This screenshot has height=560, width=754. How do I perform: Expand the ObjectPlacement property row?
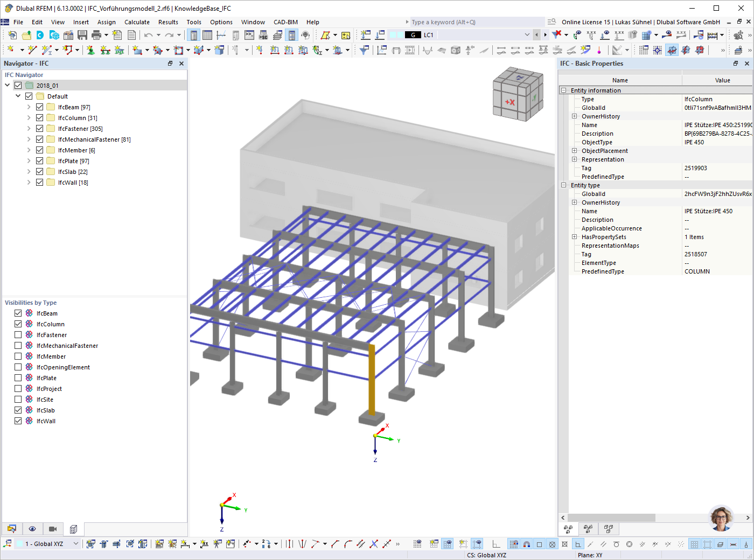click(575, 151)
